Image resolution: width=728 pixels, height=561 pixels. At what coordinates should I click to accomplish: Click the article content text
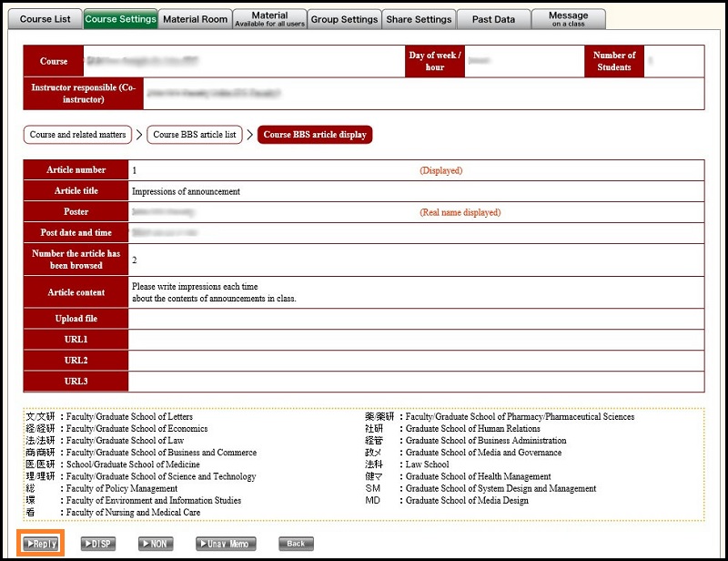tap(214, 292)
